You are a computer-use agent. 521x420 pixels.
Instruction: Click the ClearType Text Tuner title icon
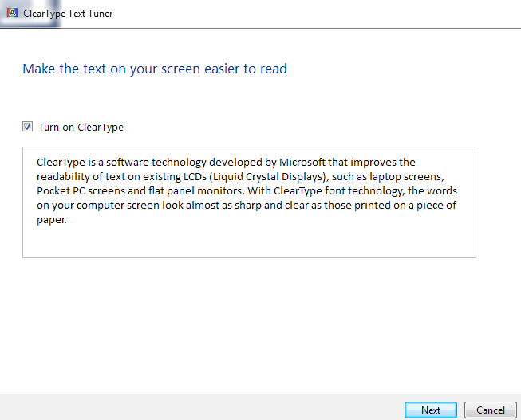(x=12, y=13)
